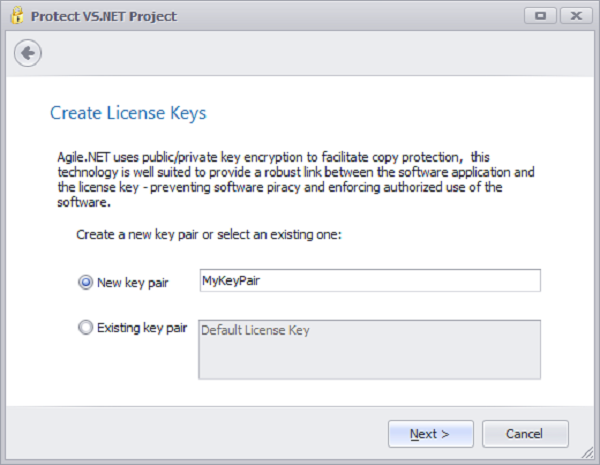The image size is (600, 465).
Task: Maximize the Protect VS.NET Project window
Action: 540,16
